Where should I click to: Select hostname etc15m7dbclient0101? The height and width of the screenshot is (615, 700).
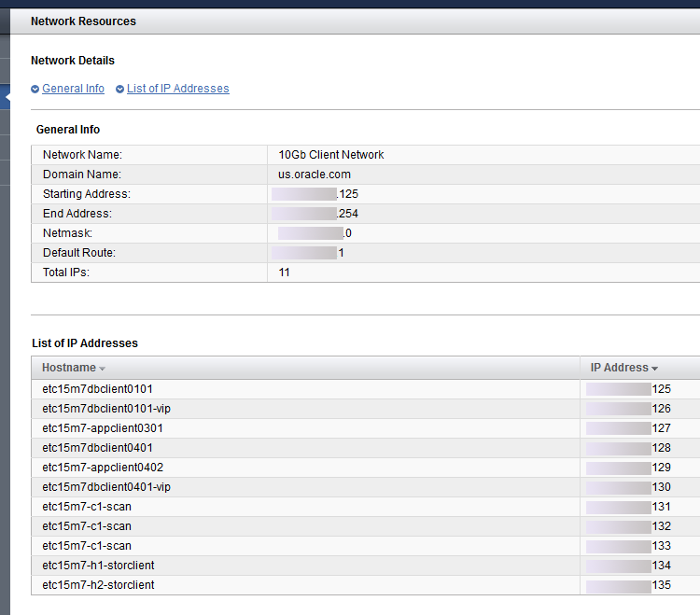tap(97, 389)
